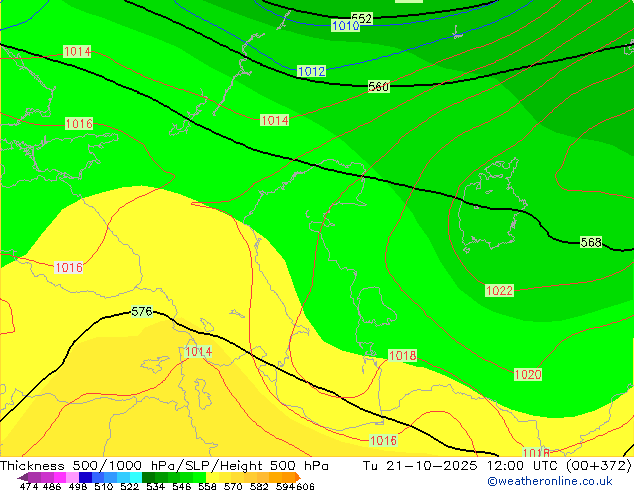The width and height of the screenshot is (634, 490).
Task: Click the 560 height contour label
Action: [x=378, y=87]
